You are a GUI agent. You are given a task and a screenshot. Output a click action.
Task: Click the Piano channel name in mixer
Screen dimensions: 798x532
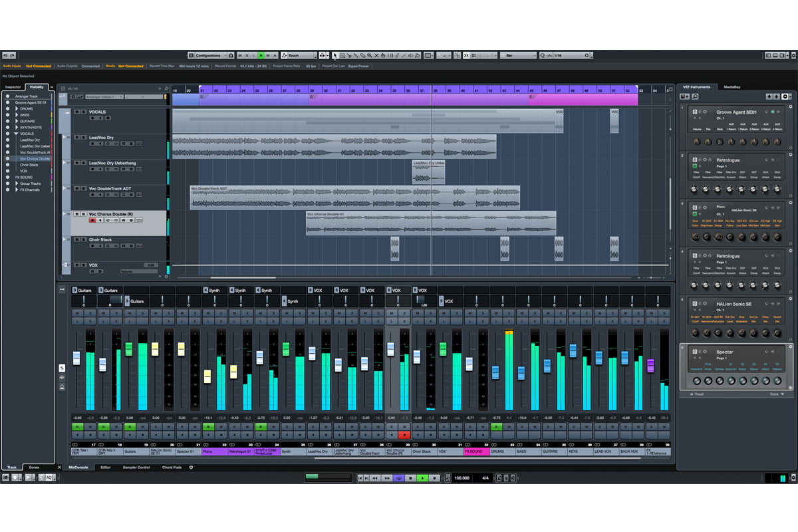click(x=215, y=452)
